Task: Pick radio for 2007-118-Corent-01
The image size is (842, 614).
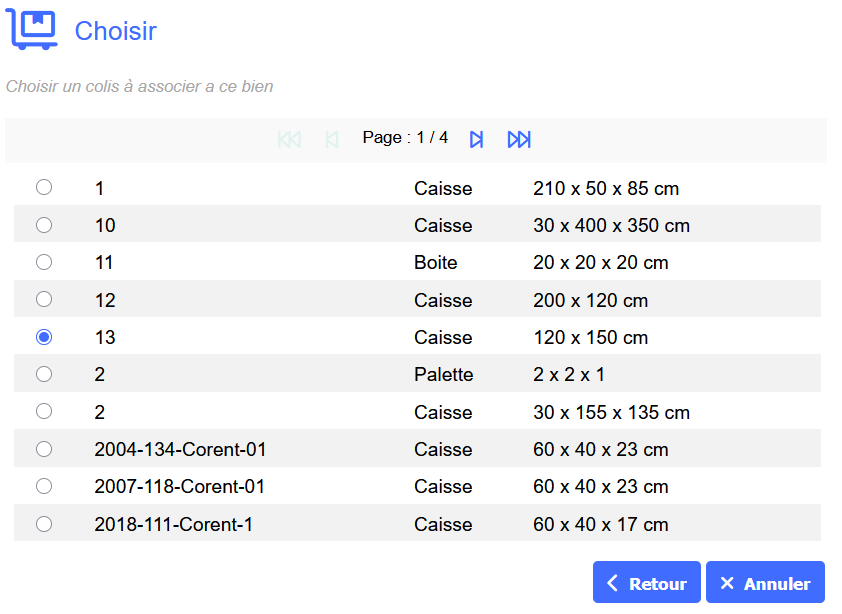Action: point(44,486)
